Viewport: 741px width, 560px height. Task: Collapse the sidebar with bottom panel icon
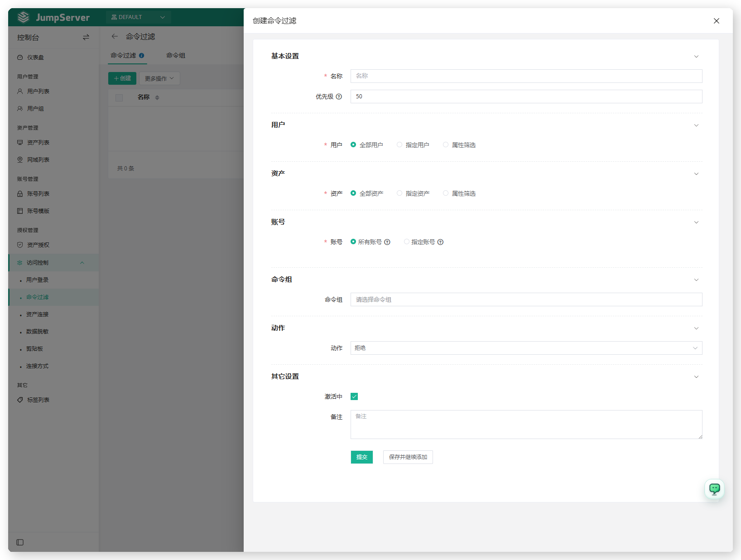coord(20,542)
